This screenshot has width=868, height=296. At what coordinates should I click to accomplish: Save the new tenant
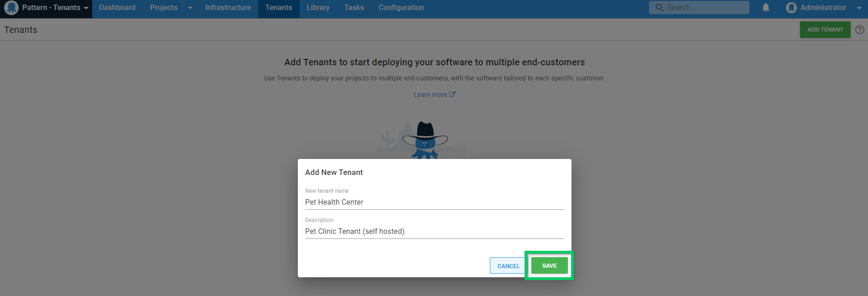tap(549, 266)
